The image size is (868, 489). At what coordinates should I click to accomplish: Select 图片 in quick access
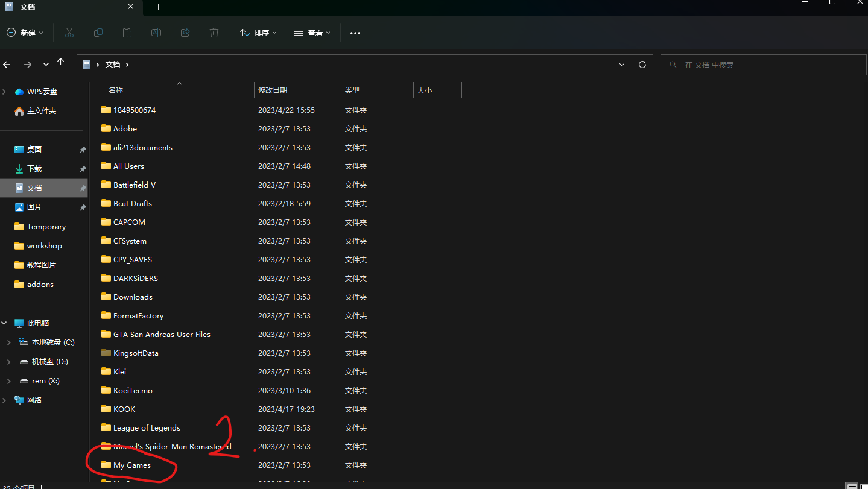(x=28, y=207)
